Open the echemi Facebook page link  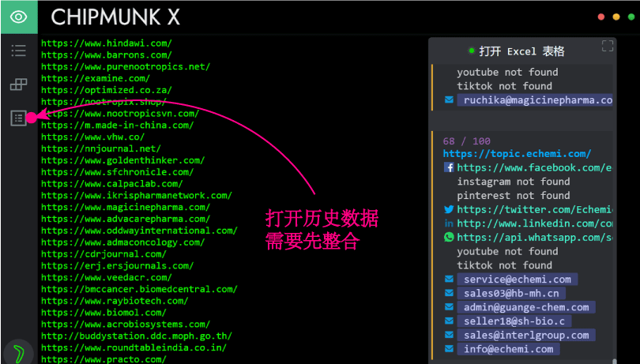click(x=534, y=167)
